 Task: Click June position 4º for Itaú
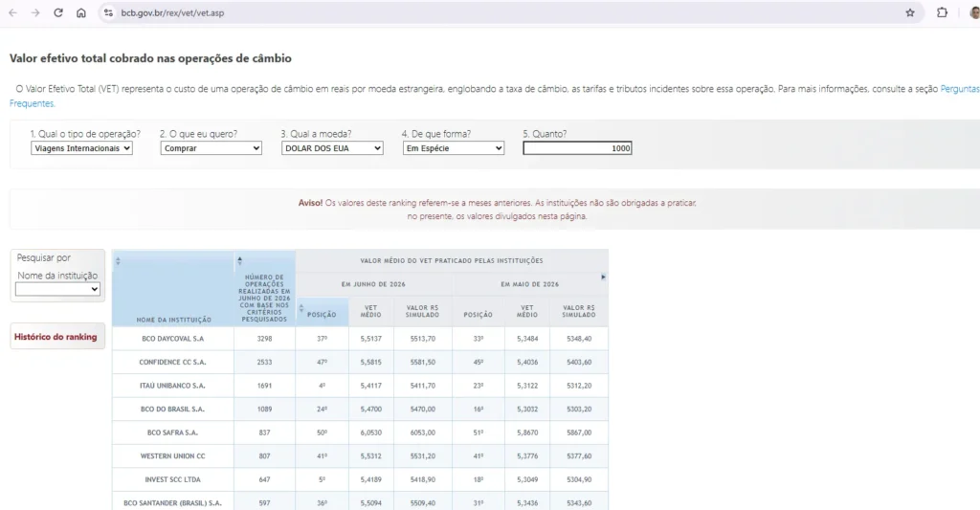tap(322, 386)
